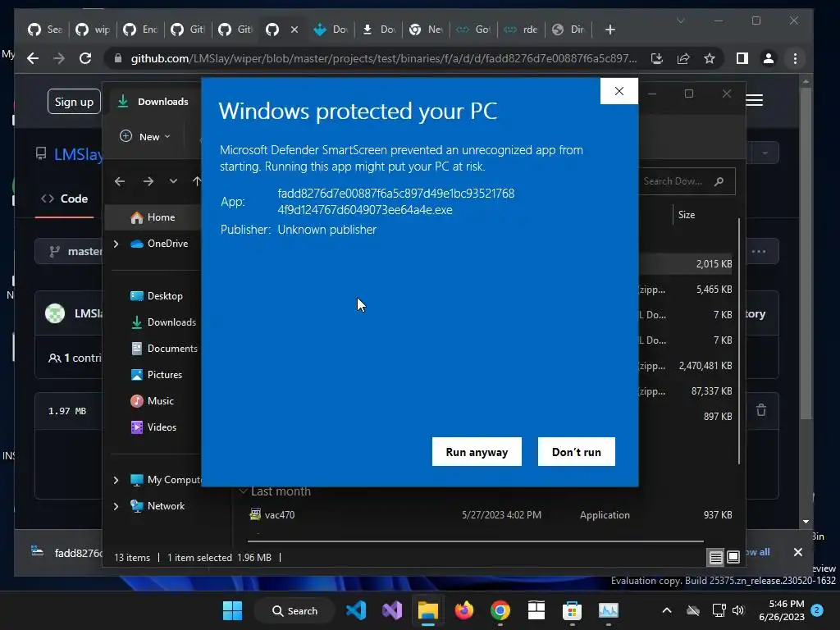Expand Network in Explorer sidebar
This screenshot has height=630, width=840.
pos(116,505)
